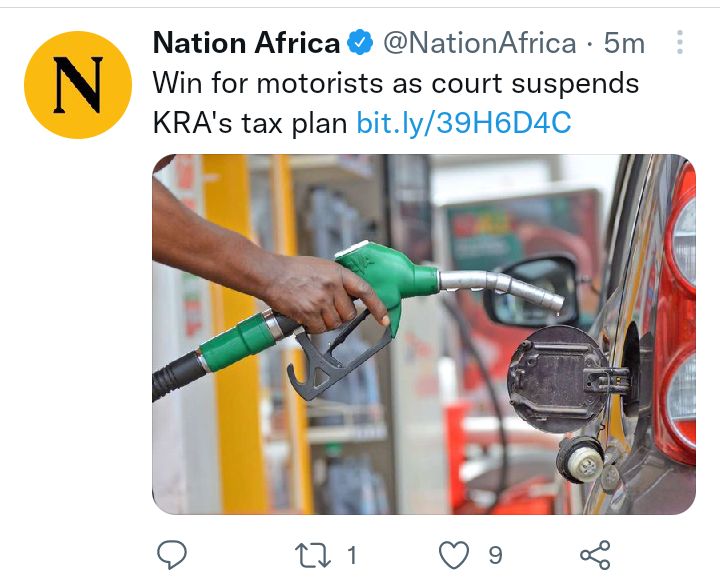Click the Nation Africa display name
The image size is (720, 586).
click(247, 43)
